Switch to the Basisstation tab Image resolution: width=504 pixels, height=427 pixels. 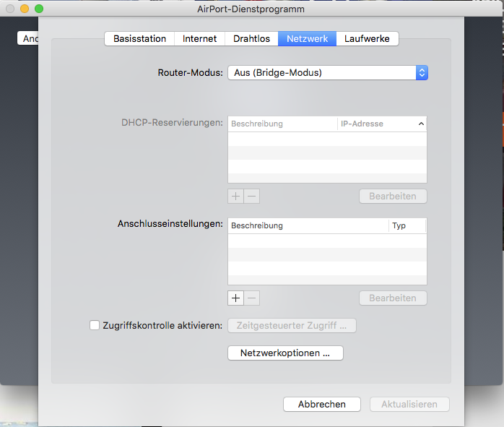click(x=139, y=38)
